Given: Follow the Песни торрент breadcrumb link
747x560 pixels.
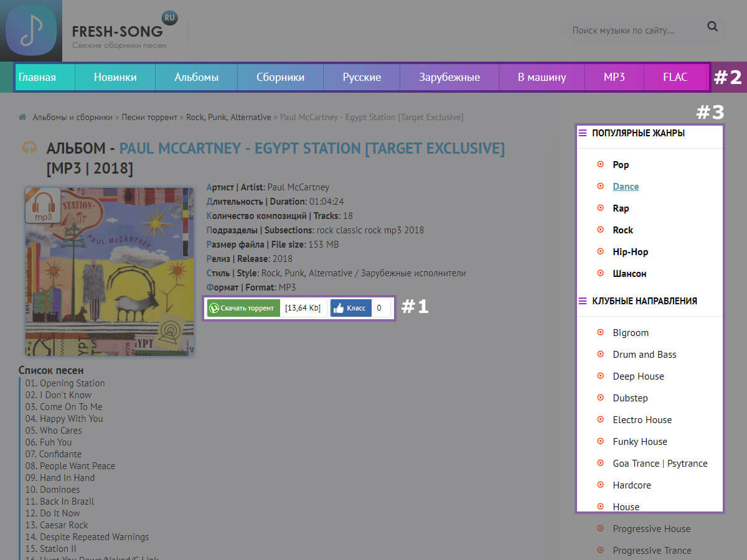Looking at the screenshot, I should 150,117.
